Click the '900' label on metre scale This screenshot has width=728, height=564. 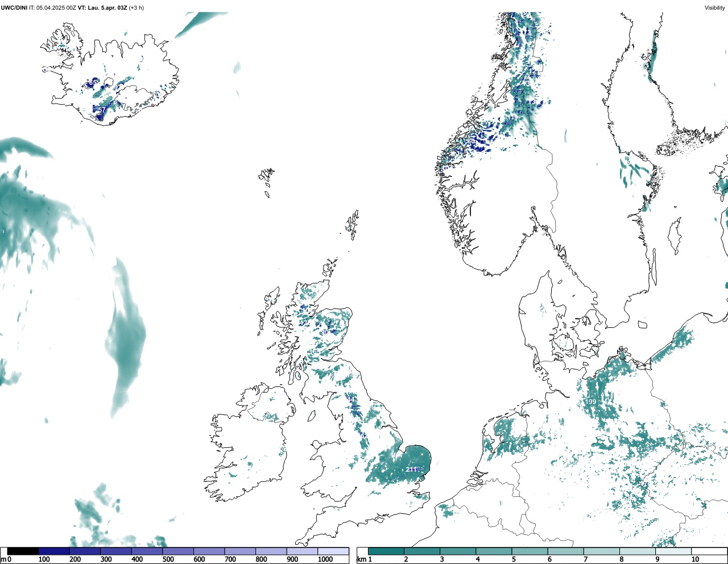[292, 559]
